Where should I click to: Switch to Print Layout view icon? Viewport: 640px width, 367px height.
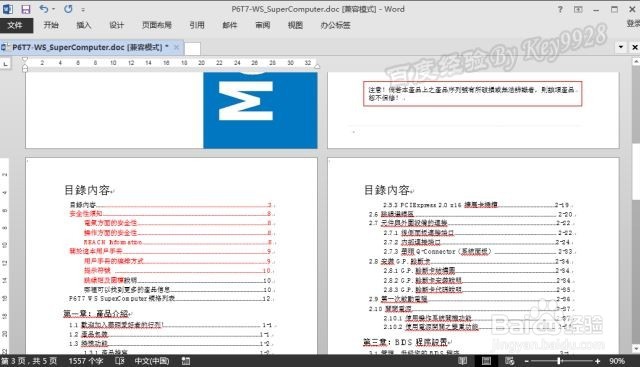click(486, 361)
